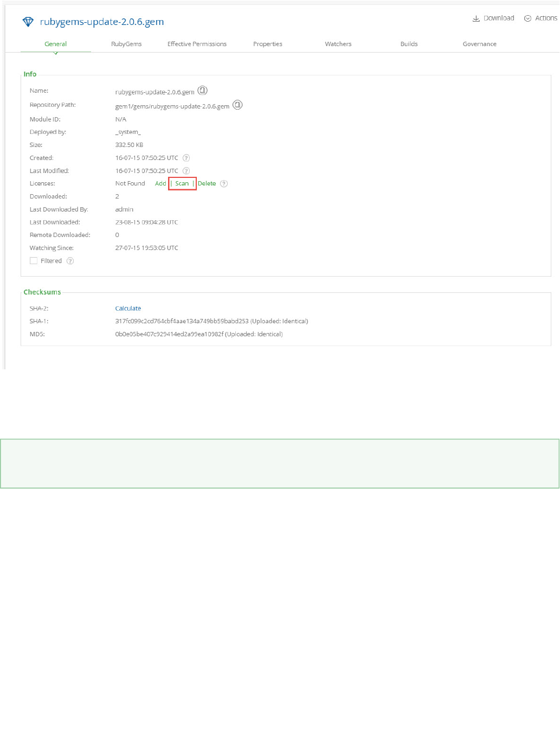The width and height of the screenshot is (560, 755).
Task: Click the help icon beside Filtered
Action: pos(70,261)
